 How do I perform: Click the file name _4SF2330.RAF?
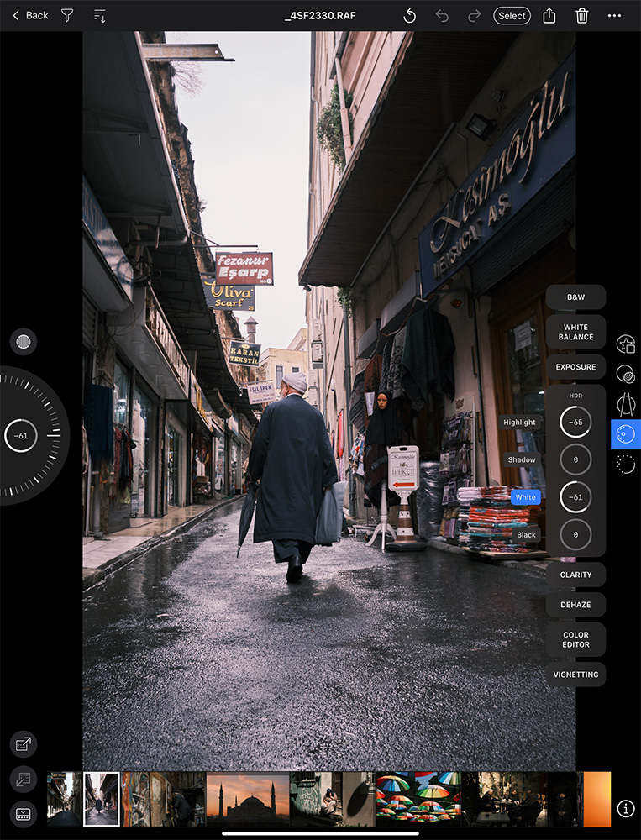pyautogui.click(x=320, y=15)
